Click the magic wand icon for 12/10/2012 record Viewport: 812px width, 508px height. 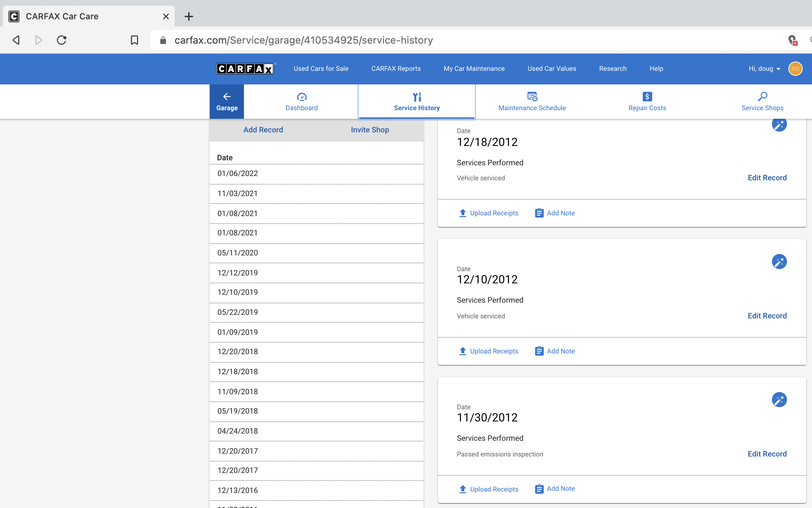coord(779,262)
